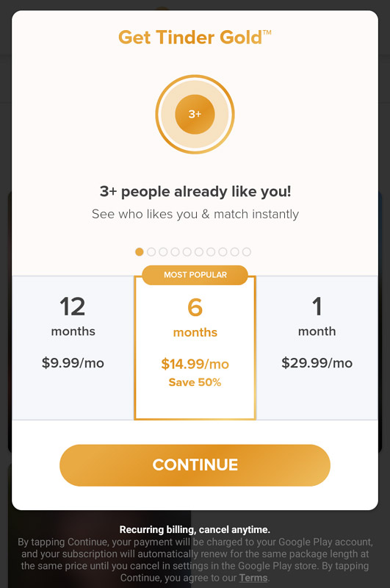Go to first carousel page dot
The height and width of the screenshot is (588, 390).
click(140, 251)
